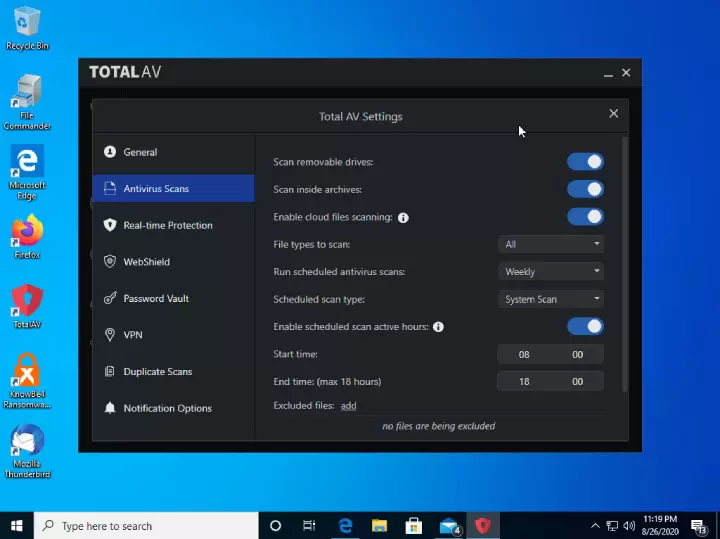
Task: Open Scheduled scan type dropdown
Action: 551,299
